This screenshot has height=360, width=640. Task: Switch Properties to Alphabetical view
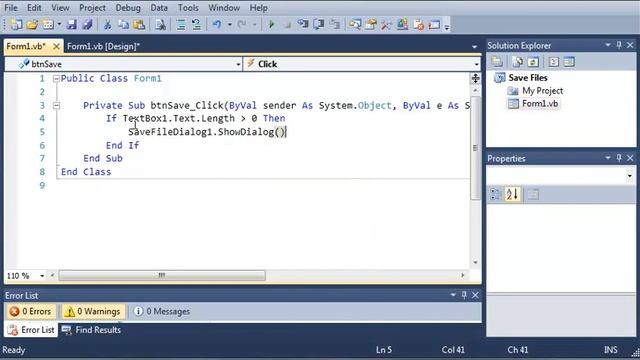click(x=512, y=194)
